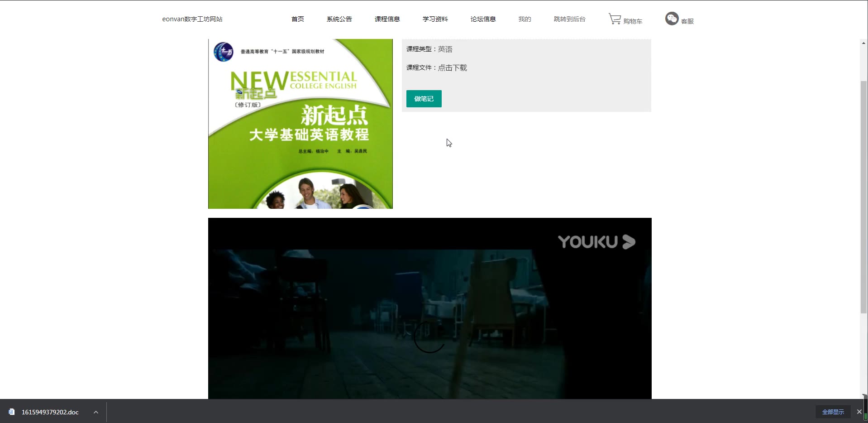Click the textbook cover image
The width and height of the screenshot is (868, 423).
300,124
